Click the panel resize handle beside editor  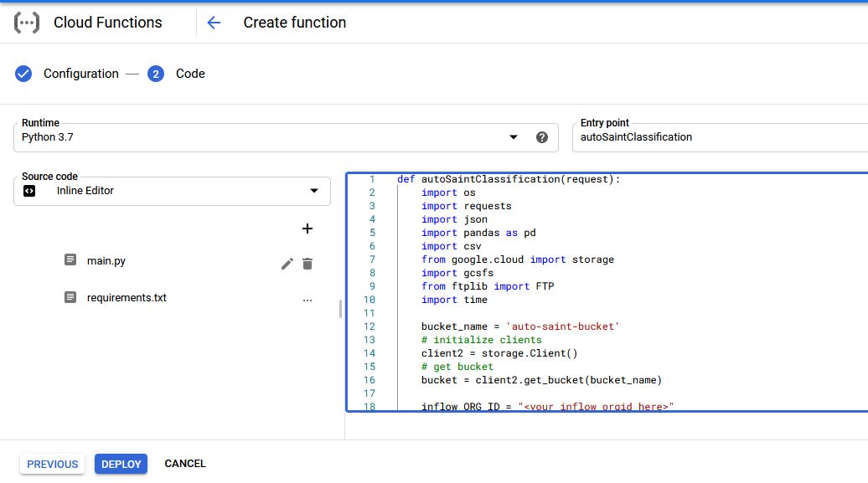[x=340, y=309]
